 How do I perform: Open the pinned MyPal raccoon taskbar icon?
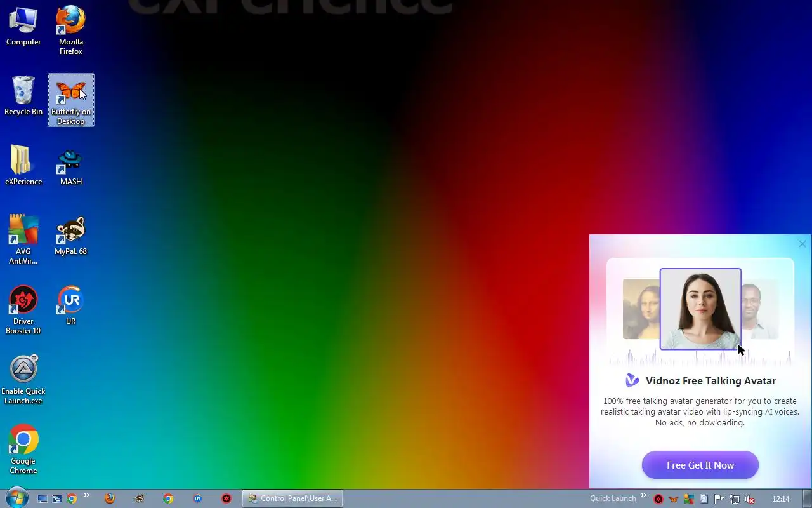pyautogui.click(x=139, y=498)
